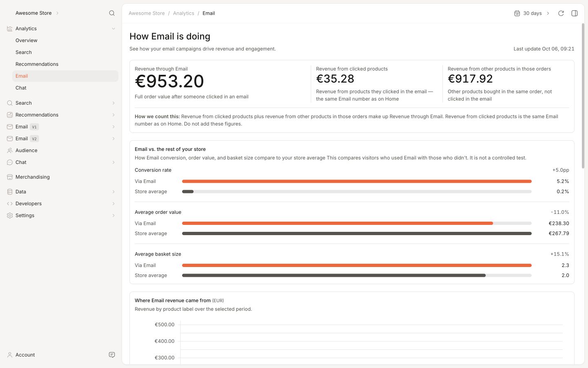Collapse the Analytics section chevron

point(114,29)
